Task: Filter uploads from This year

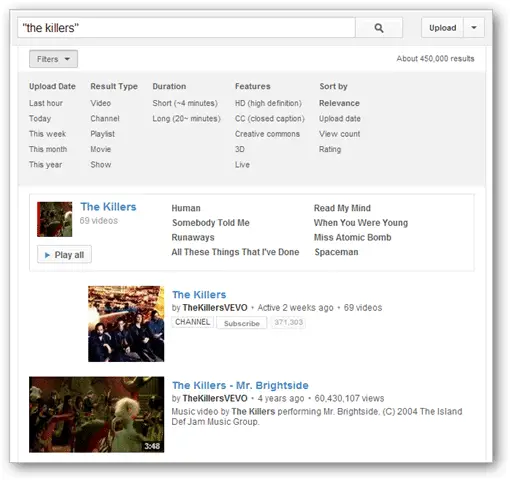Action: (45, 165)
